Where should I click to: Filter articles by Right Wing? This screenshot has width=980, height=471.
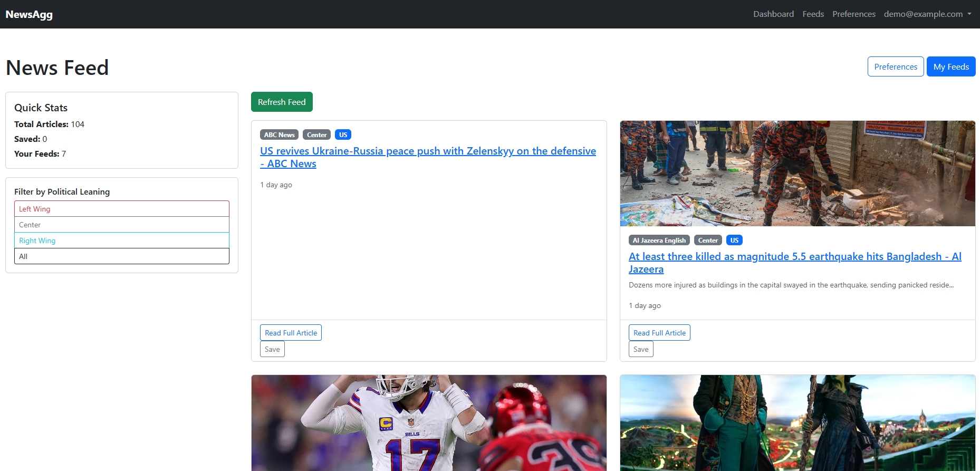click(x=121, y=241)
